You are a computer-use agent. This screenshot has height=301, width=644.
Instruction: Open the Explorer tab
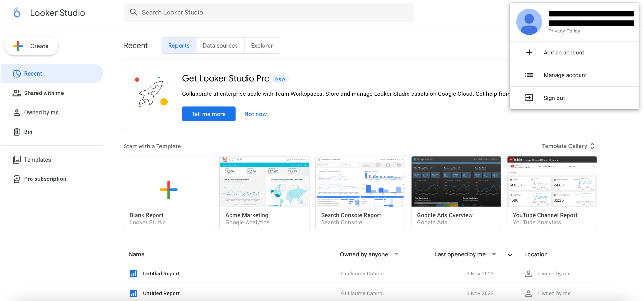262,45
